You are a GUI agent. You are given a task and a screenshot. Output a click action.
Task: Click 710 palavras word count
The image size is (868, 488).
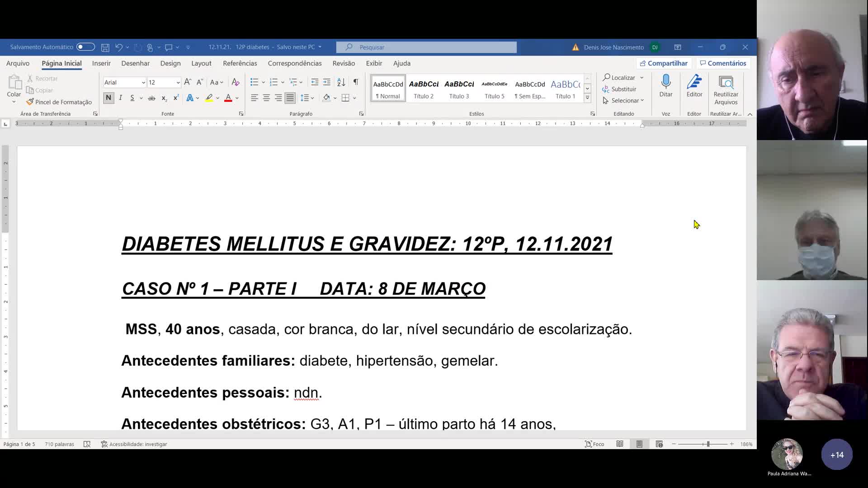[x=59, y=444]
